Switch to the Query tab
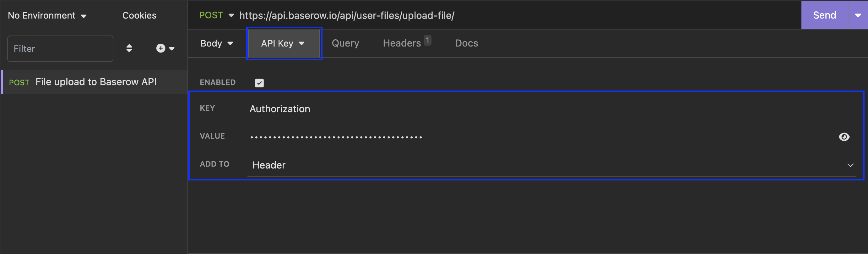Viewport: 868px width, 254px height. point(345,43)
